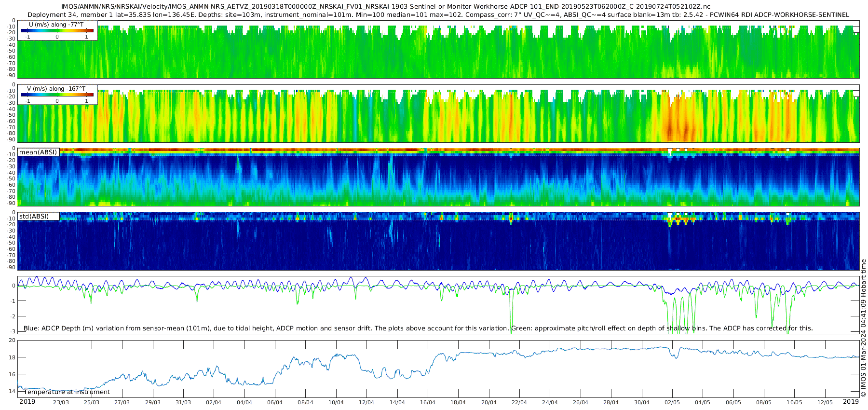Image resolution: width=868 pixels, height=410 pixels.
Task: Select the 23/03 date tick label
Action: tap(61, 403)
